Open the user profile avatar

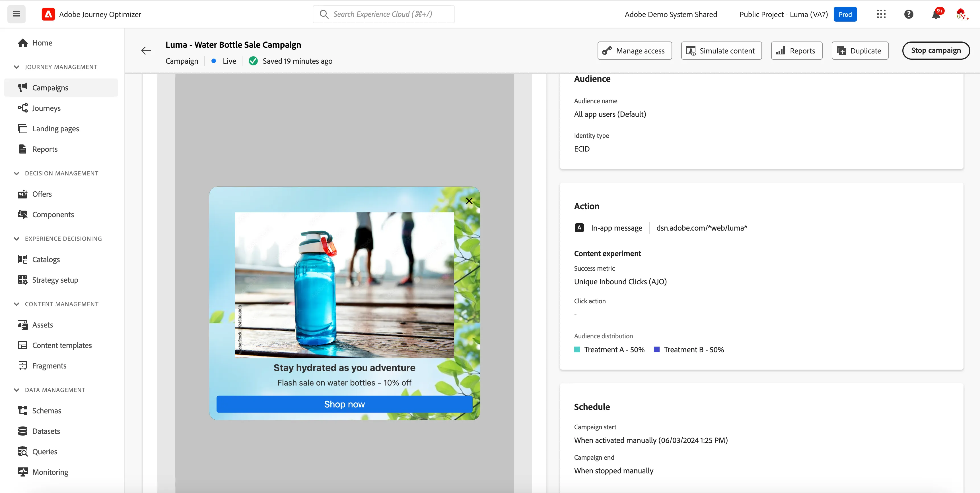pos(962,14)
